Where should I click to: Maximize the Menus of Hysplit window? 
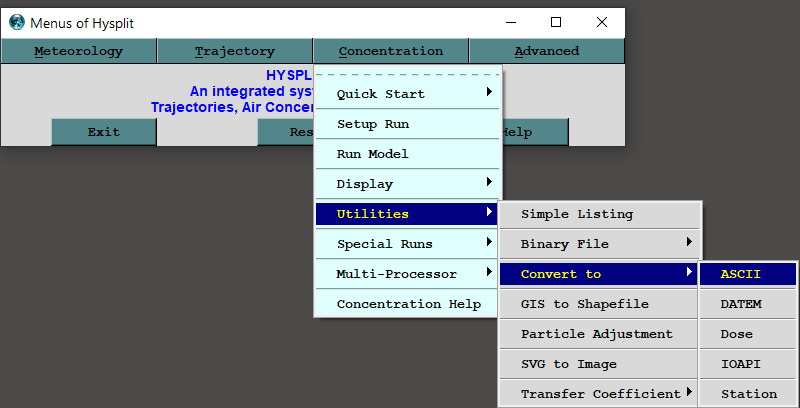tap(556, 22)
